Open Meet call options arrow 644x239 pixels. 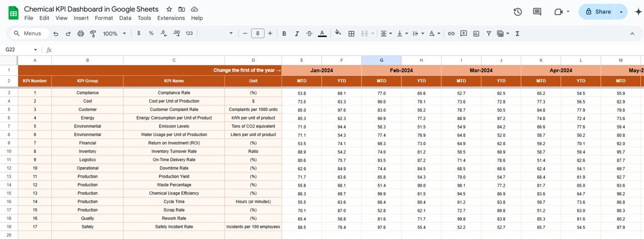pos(568,12)
